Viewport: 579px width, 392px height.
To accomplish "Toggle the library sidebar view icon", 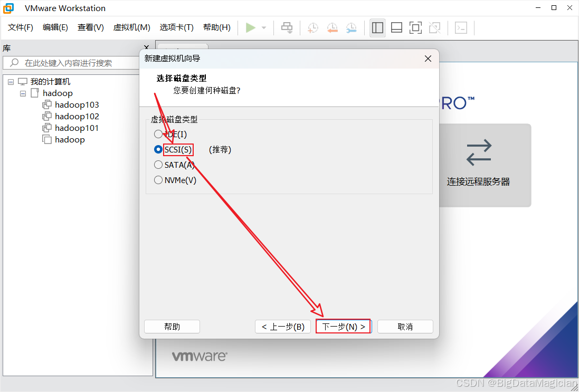I will [x=377, y=27].
